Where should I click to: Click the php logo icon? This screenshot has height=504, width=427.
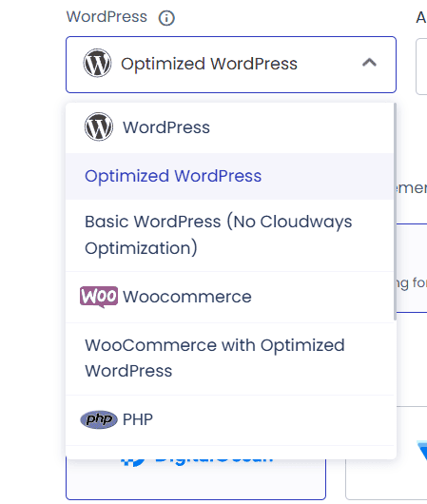(x=99, y=419)
